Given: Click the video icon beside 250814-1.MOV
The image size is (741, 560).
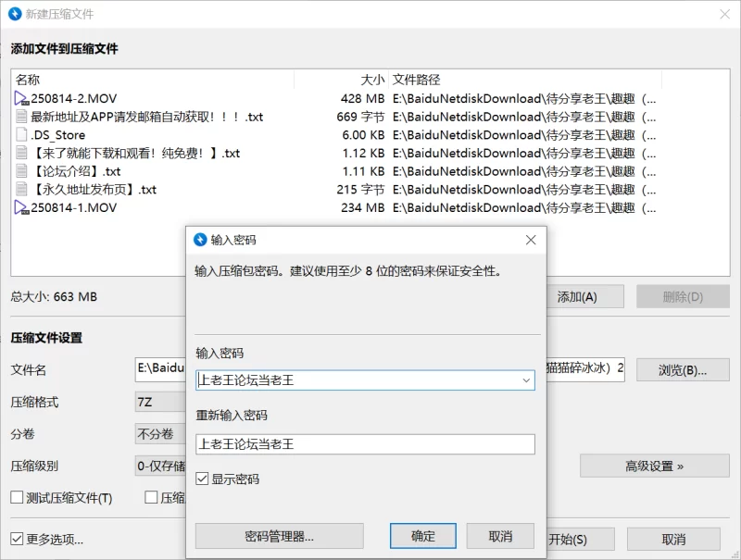Looking at the screenshot, I should 19,207.
